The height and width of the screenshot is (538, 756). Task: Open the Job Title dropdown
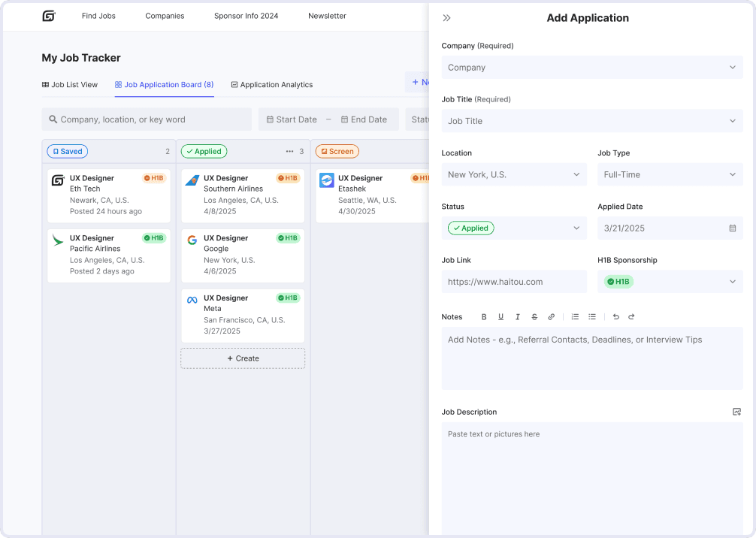tap(592, 121)
